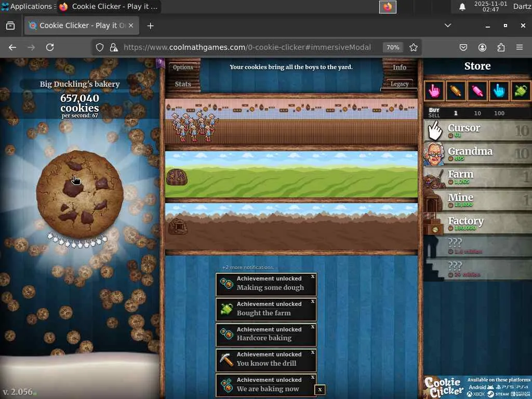Click the Cookie Clicker platforms banner
Viewport: 532px width, 399px height.
(478, 387)
